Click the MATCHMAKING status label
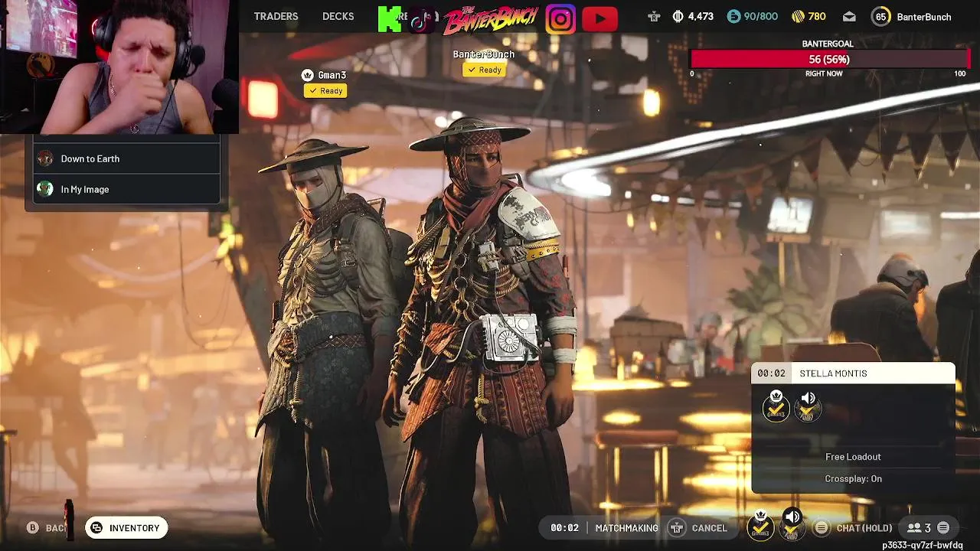Viewport: 980px width, 551px height. click(626, 528)
